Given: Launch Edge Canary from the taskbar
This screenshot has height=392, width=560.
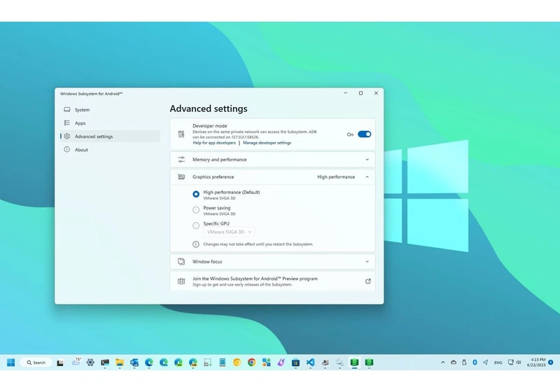Looking at the screenshot, I should pyautogui.click(x=193, y=363).
